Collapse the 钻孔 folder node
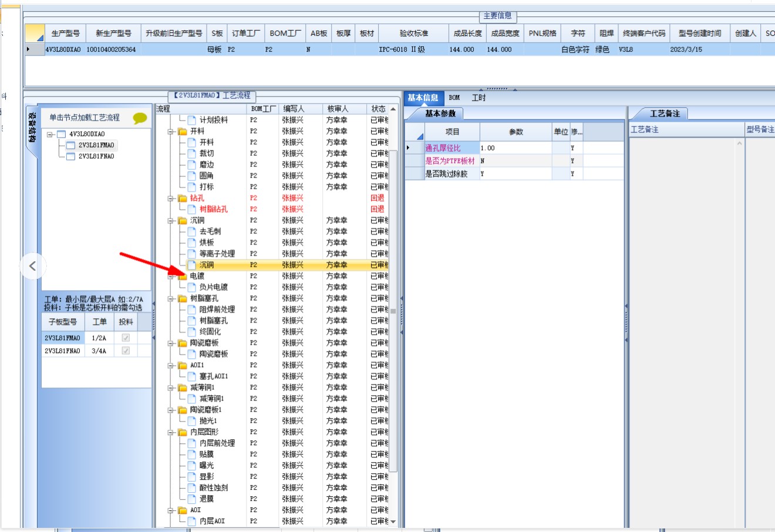The image size is (775, 532). [171, 198]
